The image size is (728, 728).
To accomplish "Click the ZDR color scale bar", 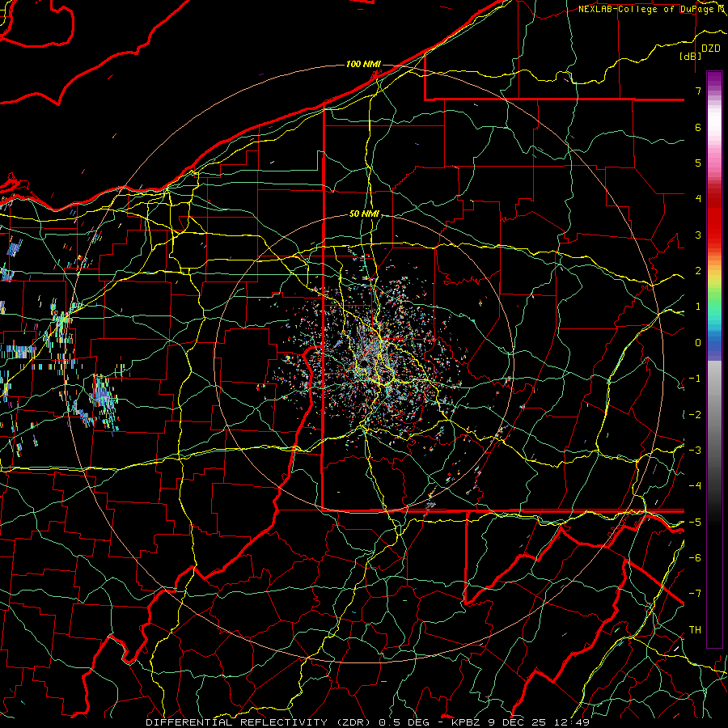I will coord(714,359).
